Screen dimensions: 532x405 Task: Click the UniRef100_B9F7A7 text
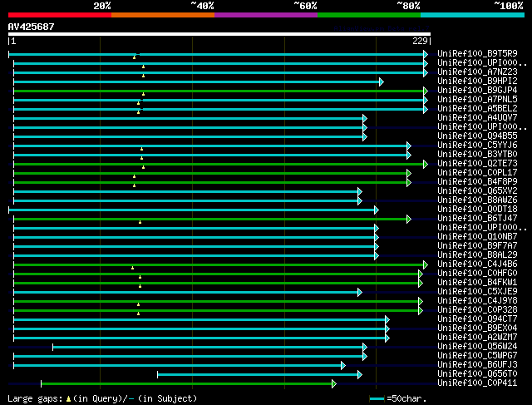point(477,245)
